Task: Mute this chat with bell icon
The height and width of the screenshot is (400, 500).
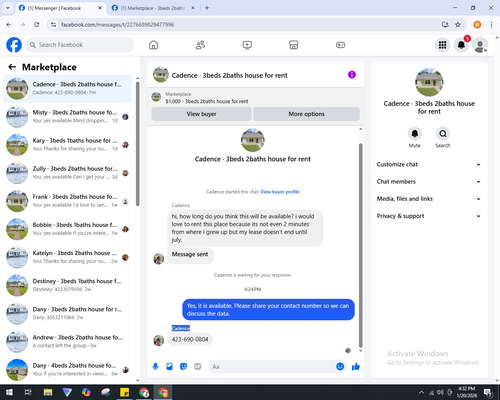Action: (x=415, y=134)
